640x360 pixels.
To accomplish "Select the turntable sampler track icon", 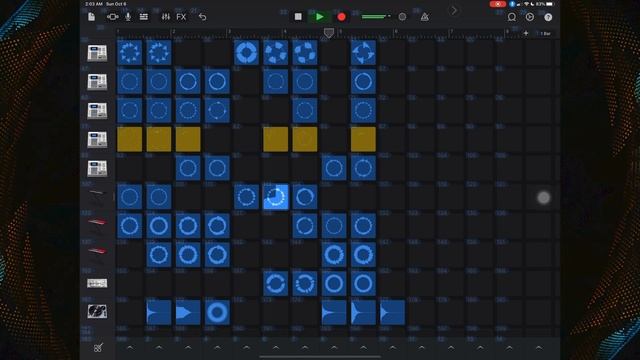I will coord(97,311).
